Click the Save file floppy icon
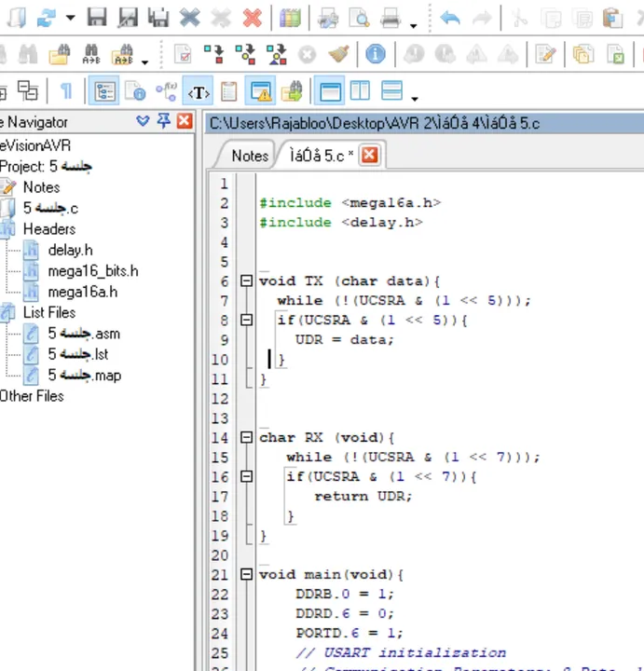 [x=97, y=18]
